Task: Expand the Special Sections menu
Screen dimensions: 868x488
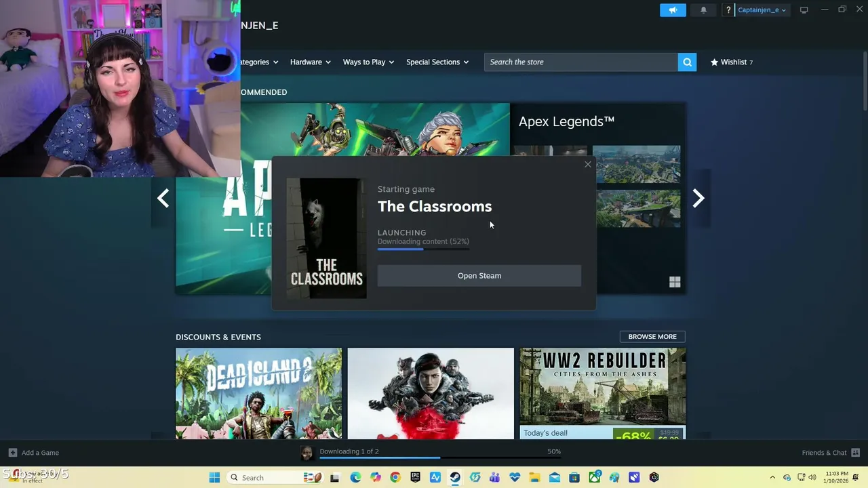Action: (x=437, y=62)
